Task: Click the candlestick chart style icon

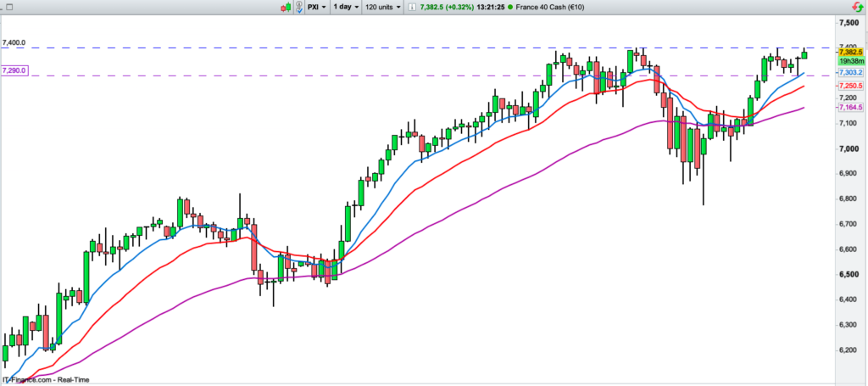Action: click(288, 7)
